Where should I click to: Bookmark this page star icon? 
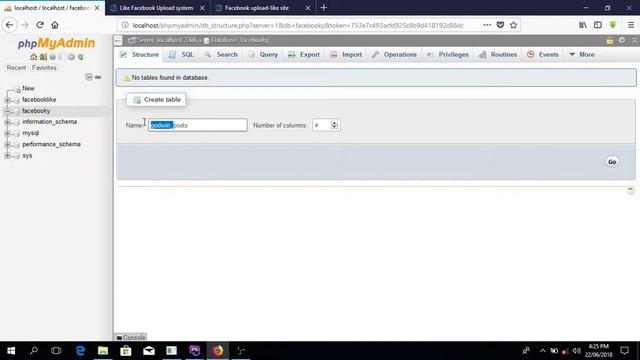[513, 25]
